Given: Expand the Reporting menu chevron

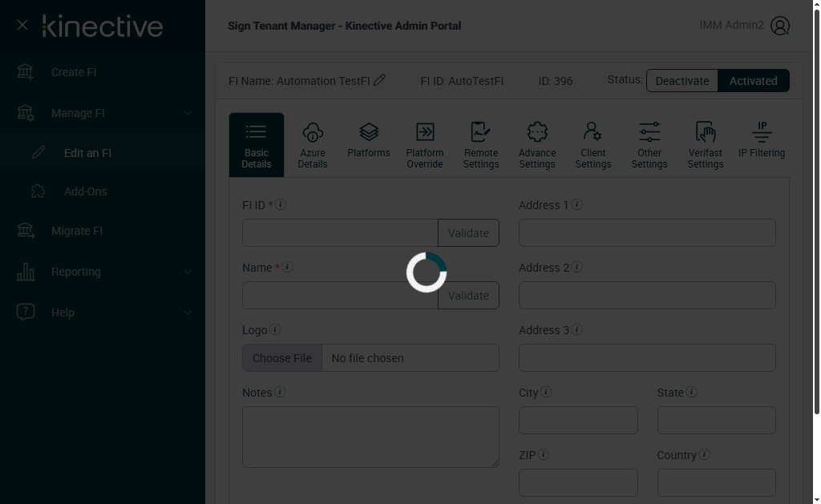Looking at the screenshot, I should 188,272.
